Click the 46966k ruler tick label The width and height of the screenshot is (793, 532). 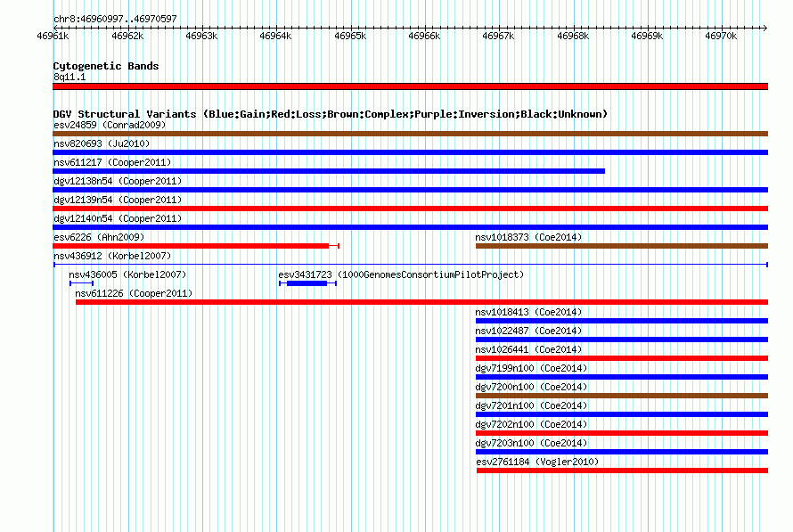424,36
